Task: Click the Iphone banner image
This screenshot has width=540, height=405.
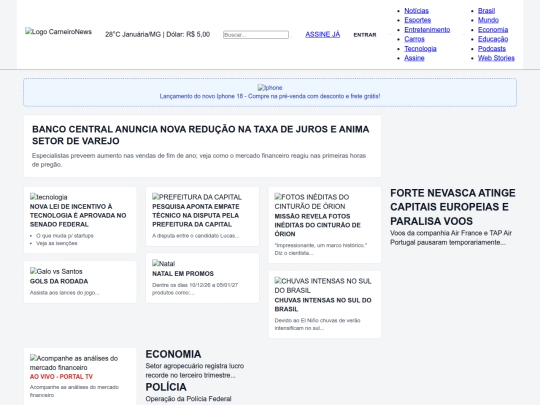Action: click(270, 87)
